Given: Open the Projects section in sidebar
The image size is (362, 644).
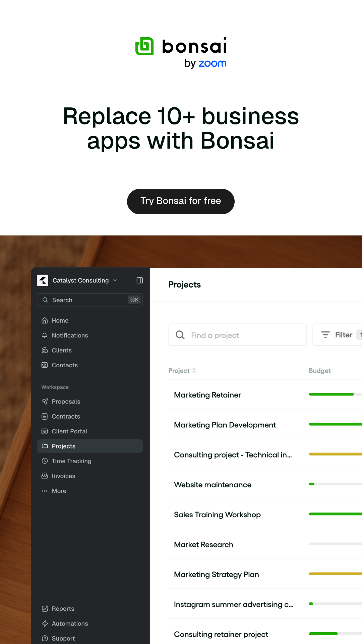Looking at the screenshot, I should pyautogui.click(x=90, y=446).
